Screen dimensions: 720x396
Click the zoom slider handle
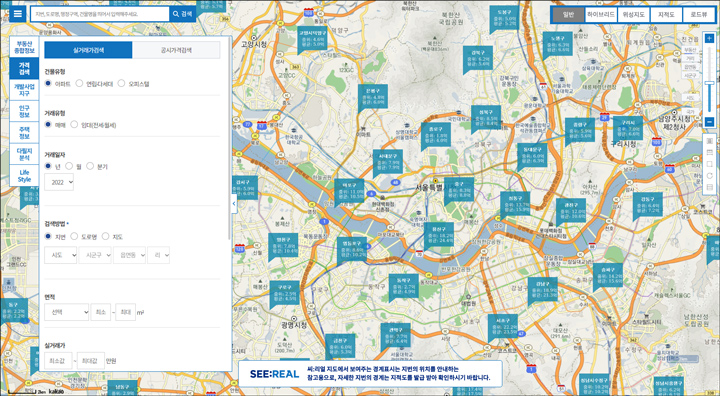click(x=709, y=83)
